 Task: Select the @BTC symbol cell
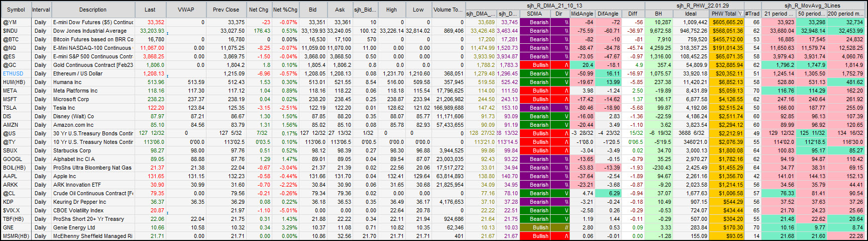tap(16, 39)
